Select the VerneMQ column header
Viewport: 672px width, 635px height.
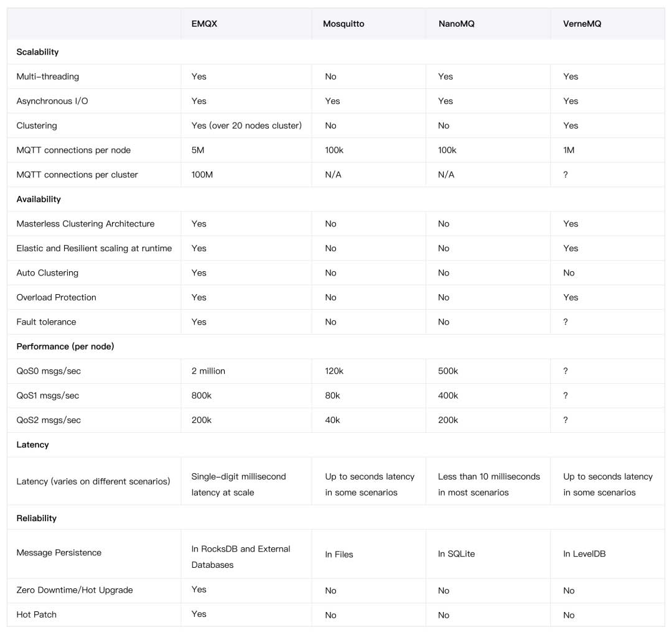(582, 24)
